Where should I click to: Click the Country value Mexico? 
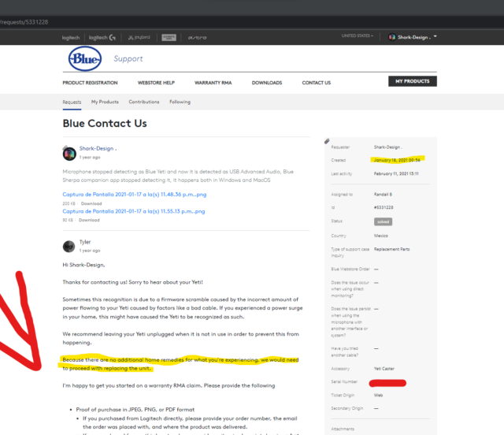(381, 236)
